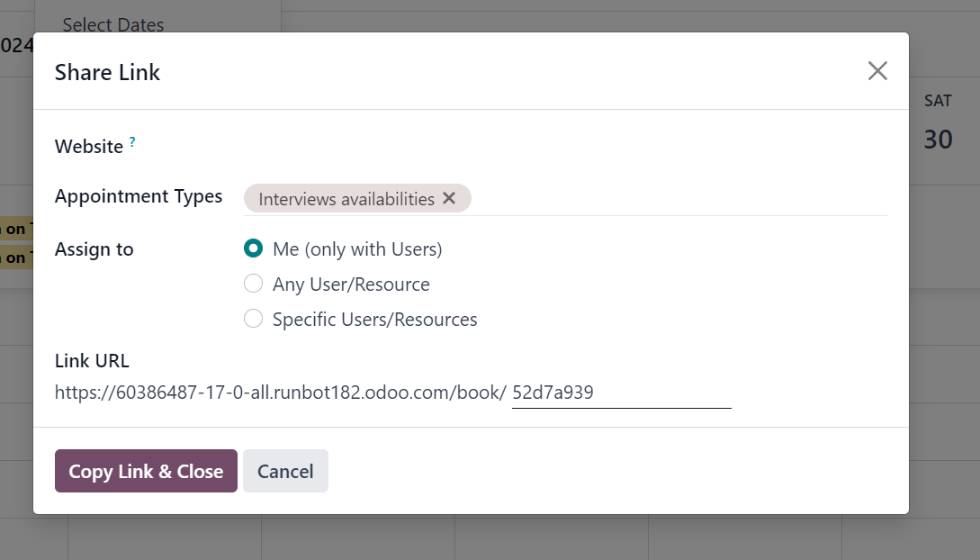Screen dimensions: 980x560
Task: Select 'Specific Users/Resources' radio option
Action: click(253, 319)
